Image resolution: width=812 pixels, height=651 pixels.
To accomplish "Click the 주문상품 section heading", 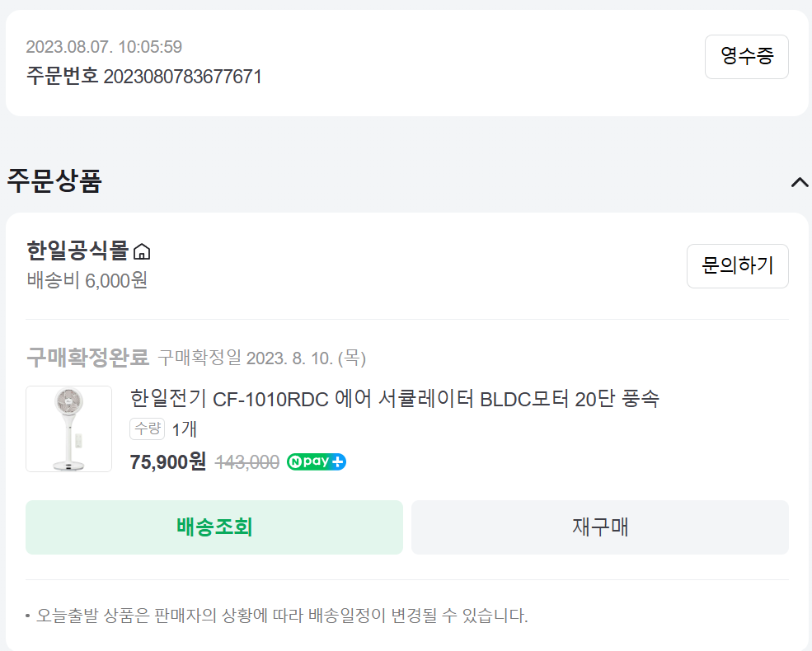I will 54,181.
